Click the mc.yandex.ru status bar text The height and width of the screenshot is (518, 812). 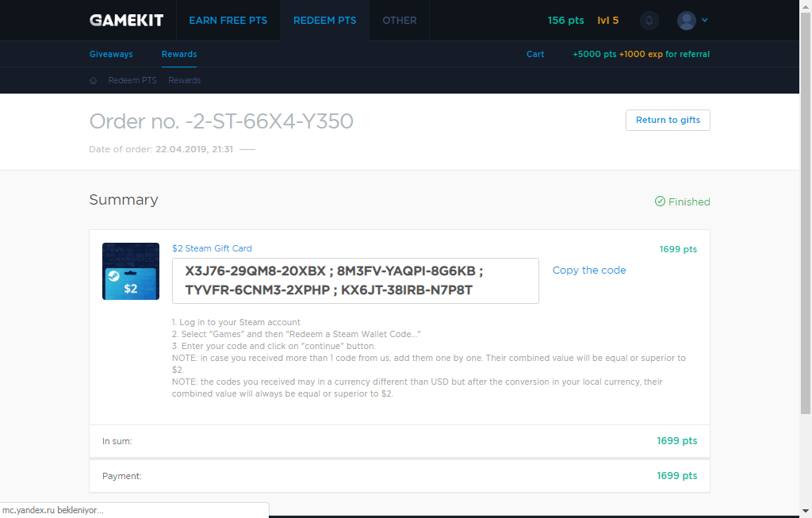point(53,510)
